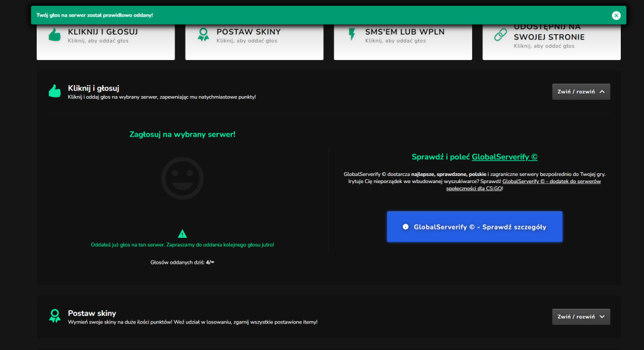The width and height of the screenshot is (644, 350).
Task: Click 'Wymień swoje skiny na duże ilości punktów' description
Action: click(193, 322)
